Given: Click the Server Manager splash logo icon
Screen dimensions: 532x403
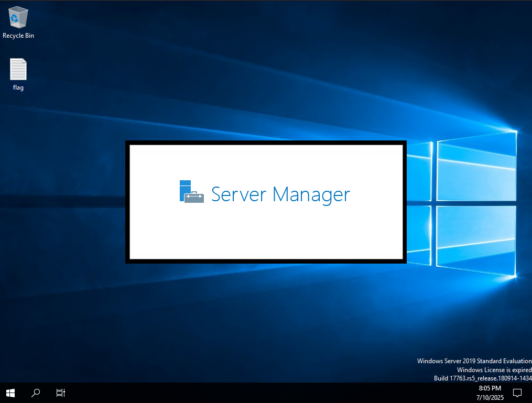Looking at the screenshot, I should (192, 192).
